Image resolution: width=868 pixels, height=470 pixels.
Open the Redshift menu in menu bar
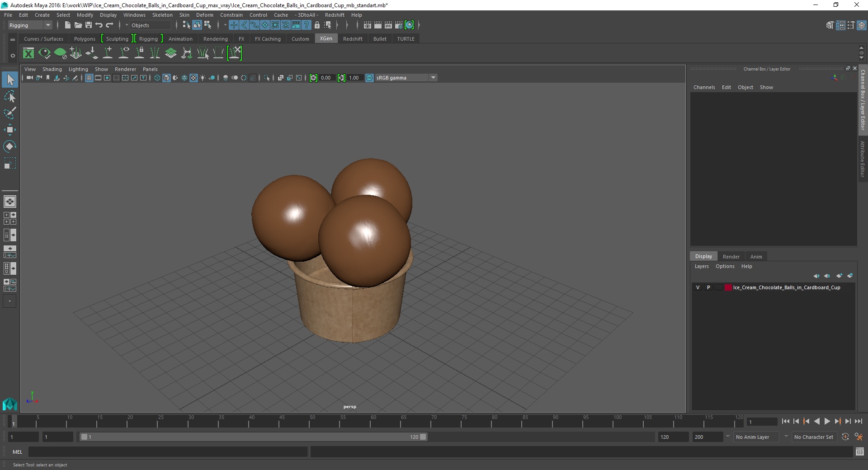(x=335, y=15)
